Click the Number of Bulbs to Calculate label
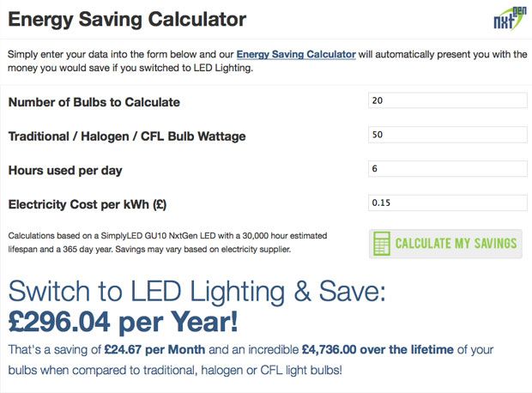This screenshot has width=532, height=393. click(94, 102)
